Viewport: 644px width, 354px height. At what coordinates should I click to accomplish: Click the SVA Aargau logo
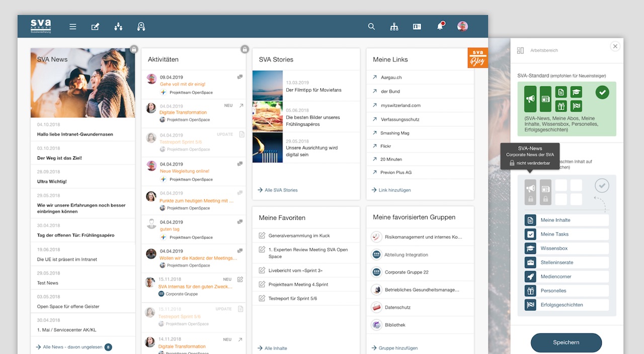coord(41,26)
